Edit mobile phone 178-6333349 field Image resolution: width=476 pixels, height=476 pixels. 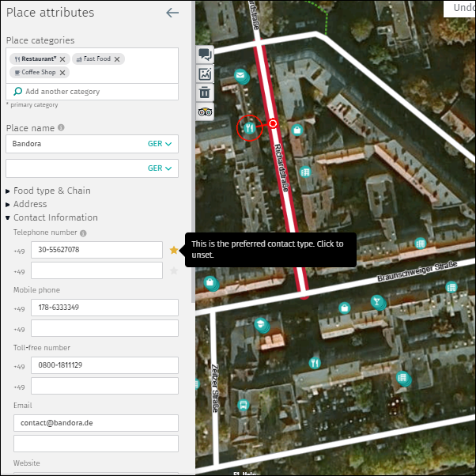[104, 308]
